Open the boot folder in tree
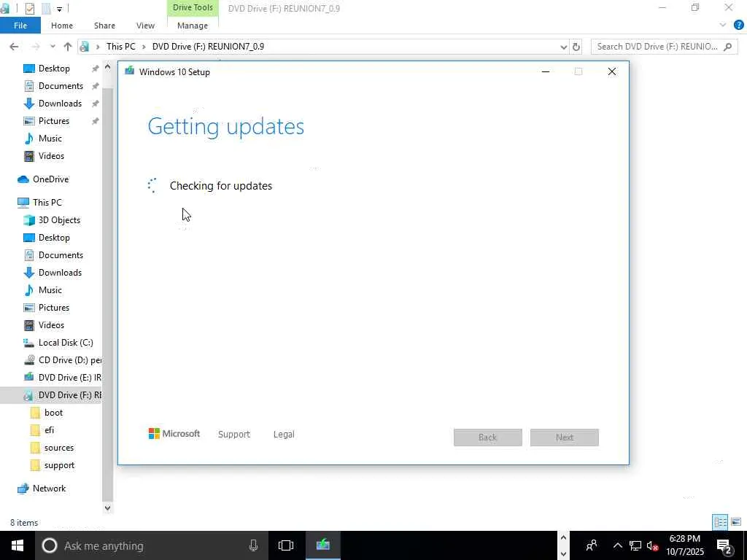 [53, 413]
